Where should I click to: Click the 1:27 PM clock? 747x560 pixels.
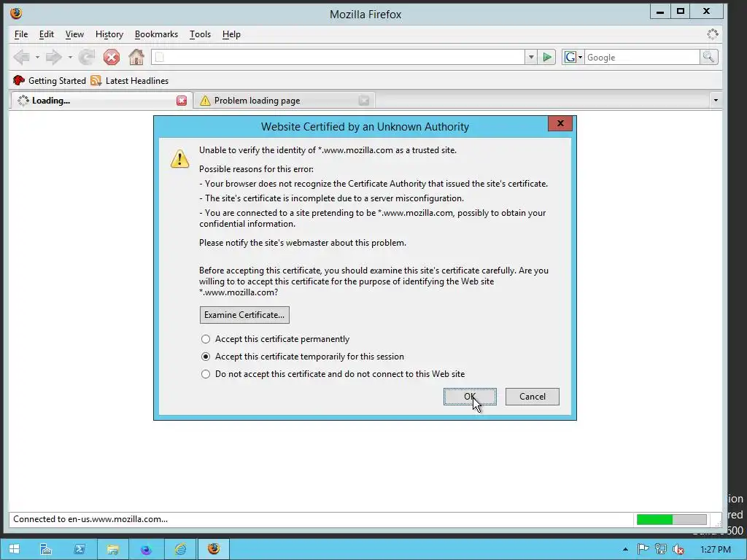pyautogui.click(x=715, y=550)
